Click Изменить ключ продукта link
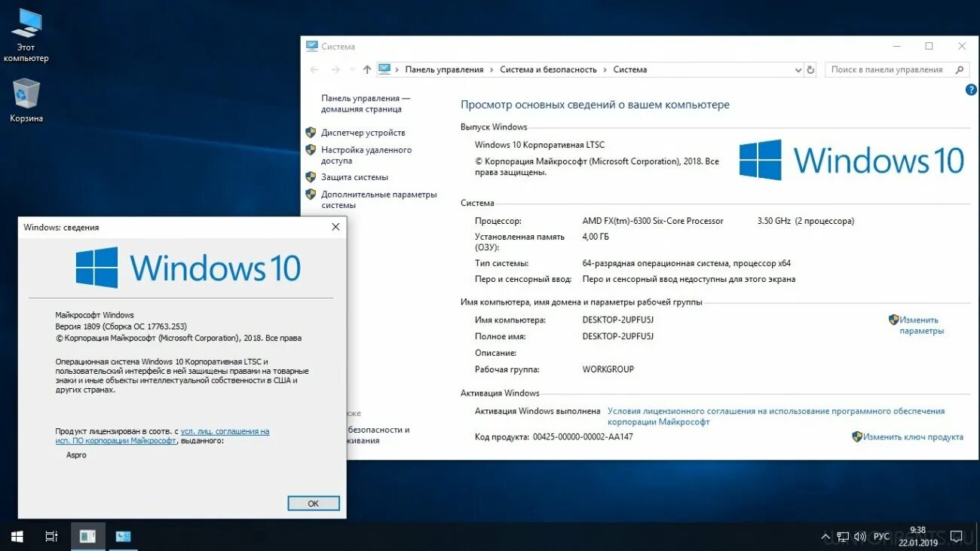The height and width of the screenshot is (551, 980). [913, 436]
